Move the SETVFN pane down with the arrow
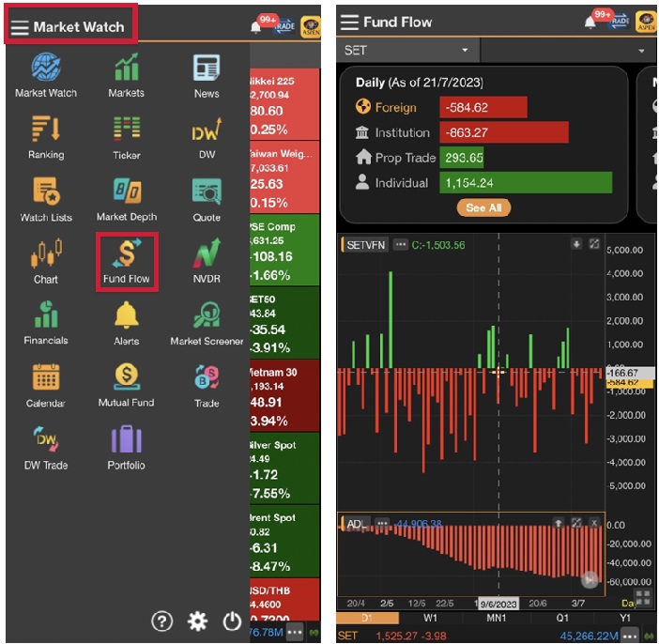This screenshot has width=659, height=644. coord(576,244)
